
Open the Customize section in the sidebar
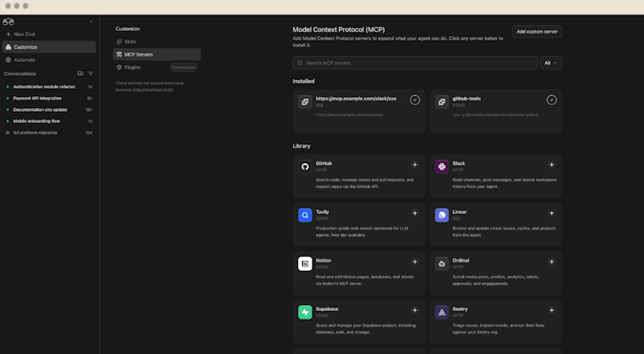[49, 47]
